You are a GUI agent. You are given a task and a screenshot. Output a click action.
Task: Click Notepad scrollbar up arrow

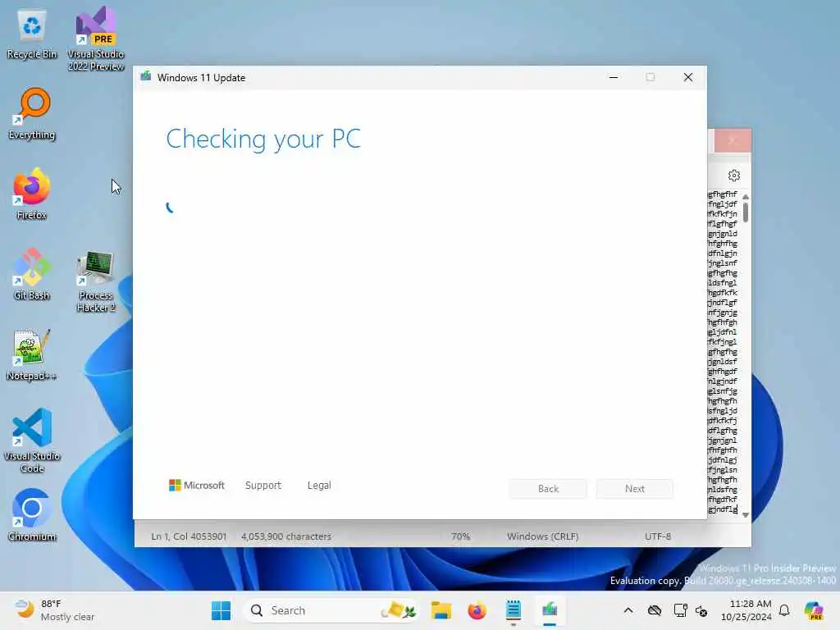pyautogui.click(x=746, y=196)
